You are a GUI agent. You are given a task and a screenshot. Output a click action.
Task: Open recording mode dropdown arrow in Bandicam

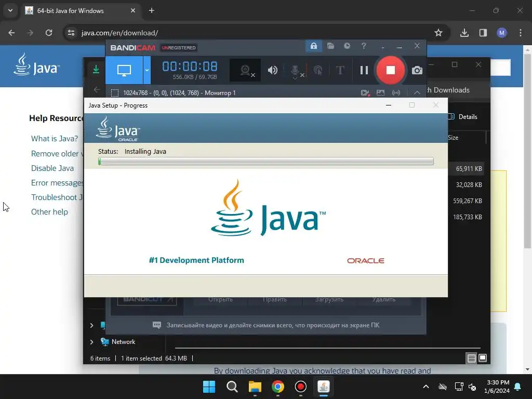tap(147, 70)
